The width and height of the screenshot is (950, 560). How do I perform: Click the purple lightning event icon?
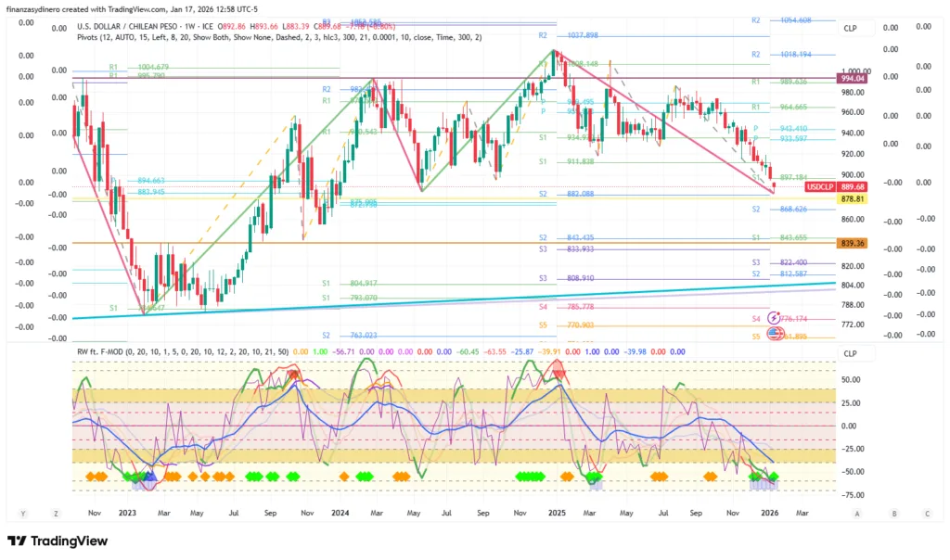tap(775, 318)
